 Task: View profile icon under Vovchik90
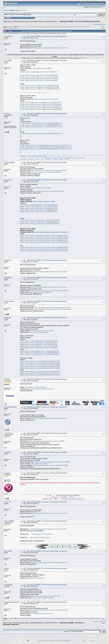pyautogui.click(x=6, y=465)
